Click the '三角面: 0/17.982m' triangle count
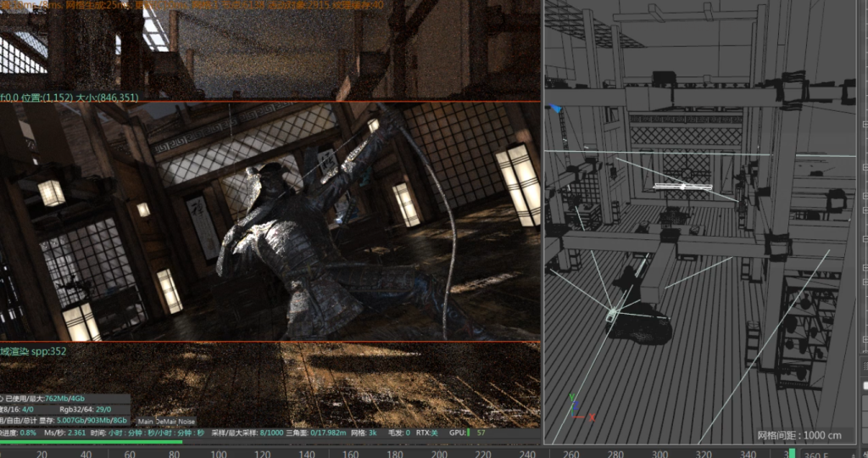The width and height of the screenshot is (868, 458). coord(316,433)
